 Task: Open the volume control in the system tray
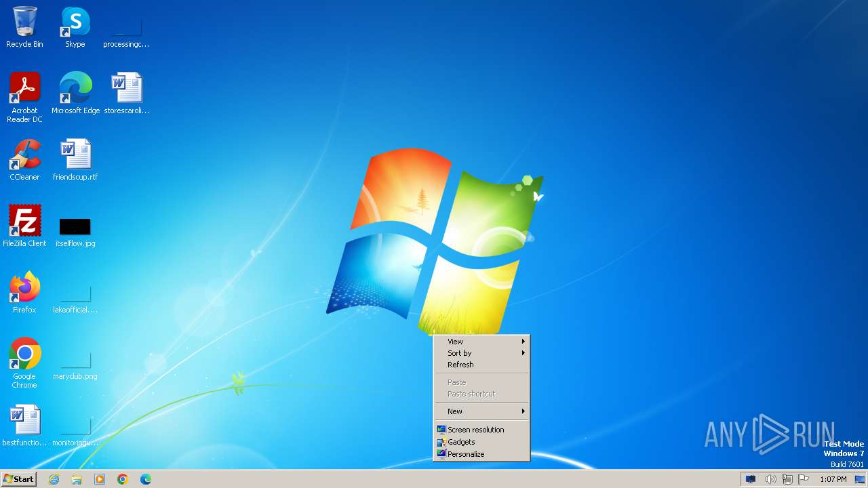770,479
